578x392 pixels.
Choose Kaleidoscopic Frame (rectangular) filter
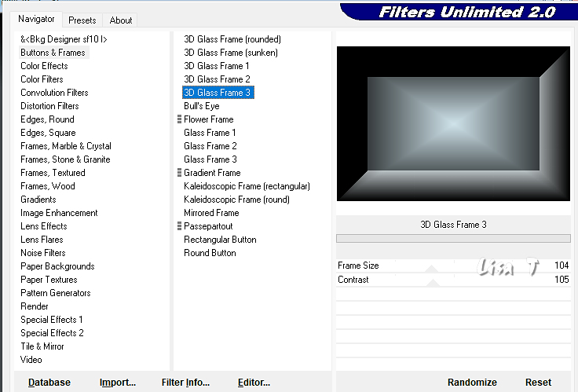point(247,186)
